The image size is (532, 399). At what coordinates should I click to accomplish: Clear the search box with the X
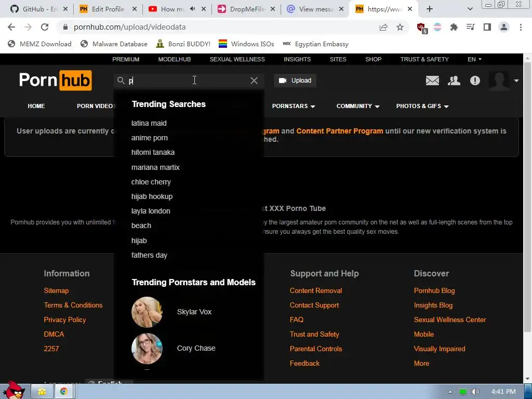pos(254,81)
